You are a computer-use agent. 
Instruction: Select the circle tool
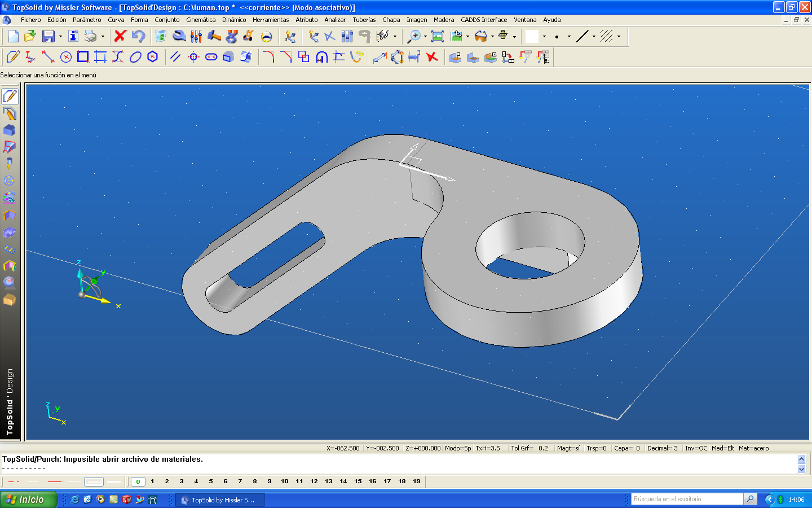click(66, 57)
